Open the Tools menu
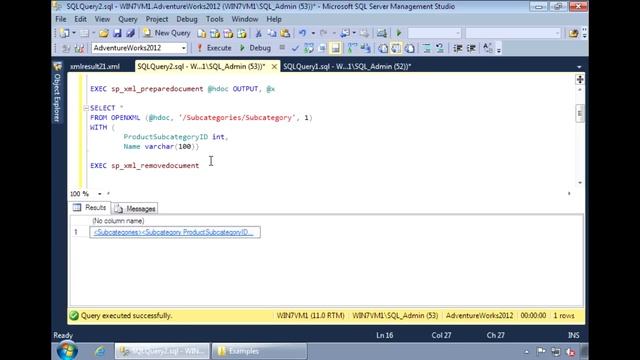This screenshot has height=360, width=640. click(x=215, y=19)
